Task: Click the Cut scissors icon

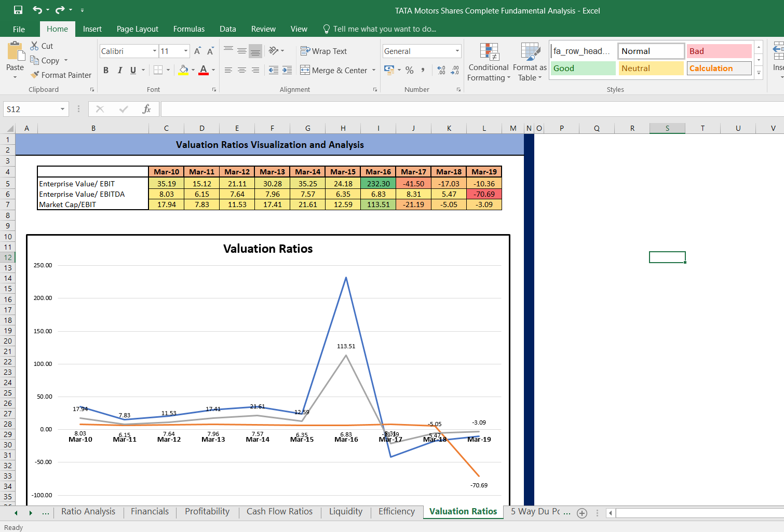Action: [35, 46]
